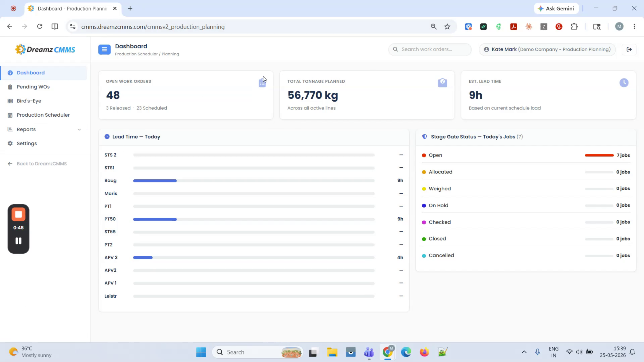Click the PT50 lead time progress bar
This screenshot has width=644, height=362.
(x=254, y=219)
